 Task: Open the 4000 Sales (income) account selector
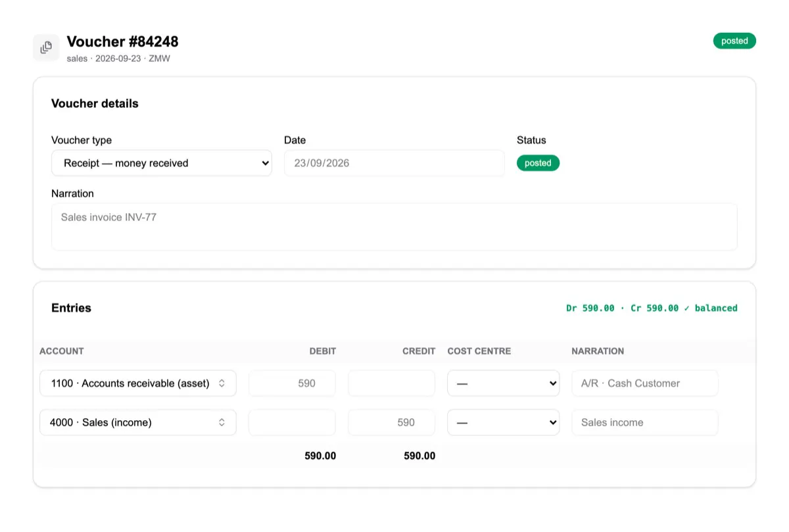pyautogui.click(x=138, y=423)
